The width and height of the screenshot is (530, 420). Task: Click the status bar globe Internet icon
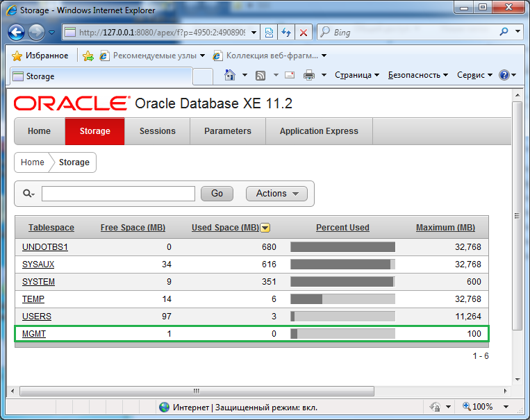click(164, 408)
